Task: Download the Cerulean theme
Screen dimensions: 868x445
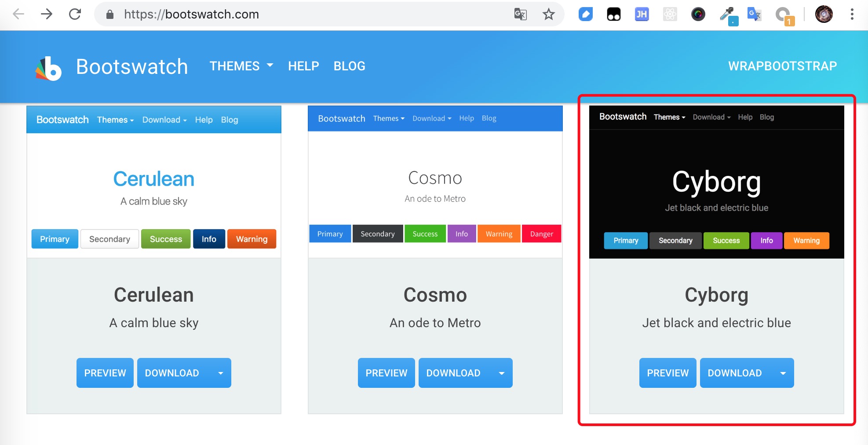Action: point(172,373)
